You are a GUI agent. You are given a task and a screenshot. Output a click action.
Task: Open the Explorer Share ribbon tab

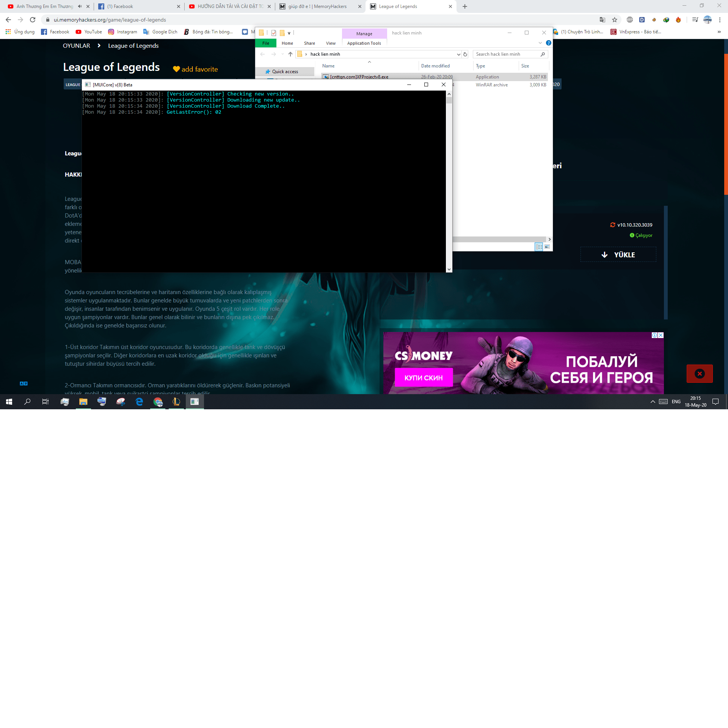(309, 43)
